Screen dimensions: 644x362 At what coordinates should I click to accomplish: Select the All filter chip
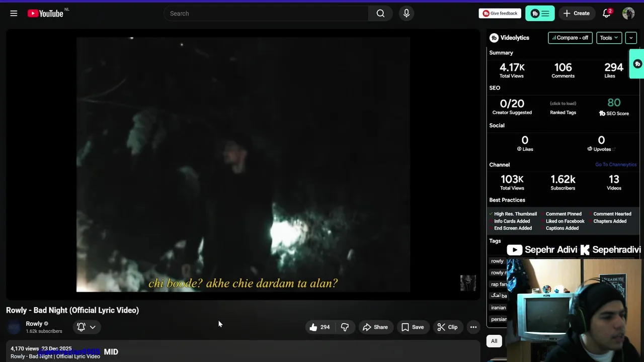point(494,341)
